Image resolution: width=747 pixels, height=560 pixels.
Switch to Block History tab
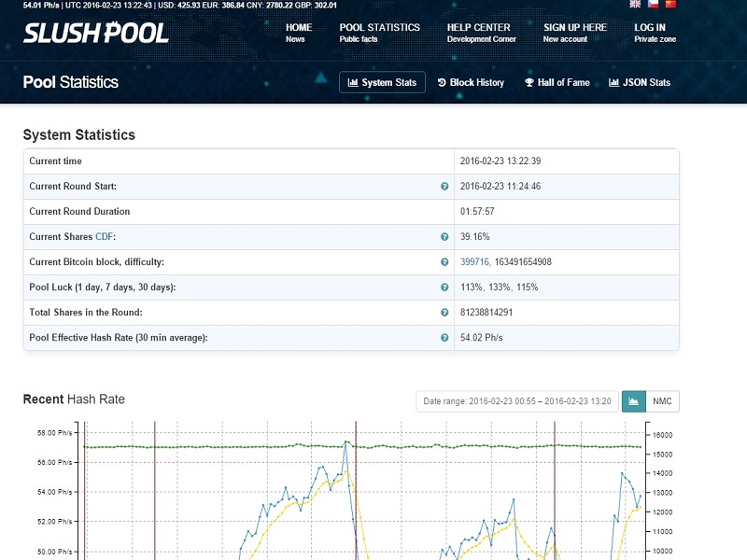tap(471, 82)
